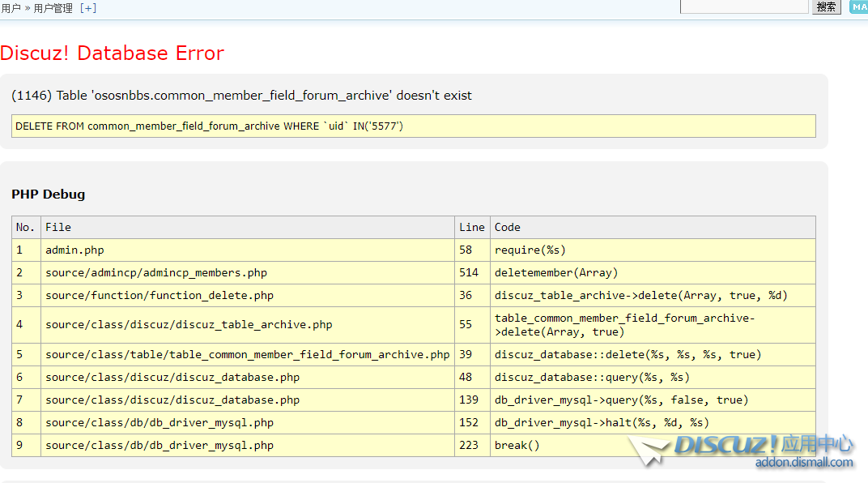Screen dimensions: 868x483
Task: Click line number 152 cell
Action: 472,423
